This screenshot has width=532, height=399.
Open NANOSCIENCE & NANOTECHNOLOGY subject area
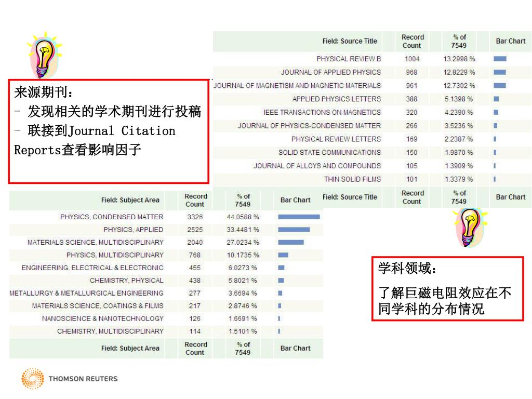click(102, 318)
